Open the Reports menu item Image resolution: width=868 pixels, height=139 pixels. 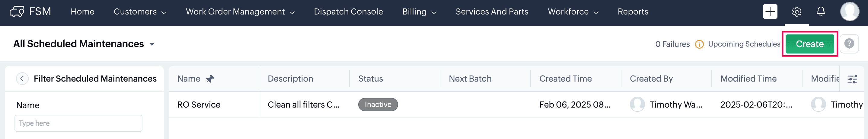(x=633, y=12)
